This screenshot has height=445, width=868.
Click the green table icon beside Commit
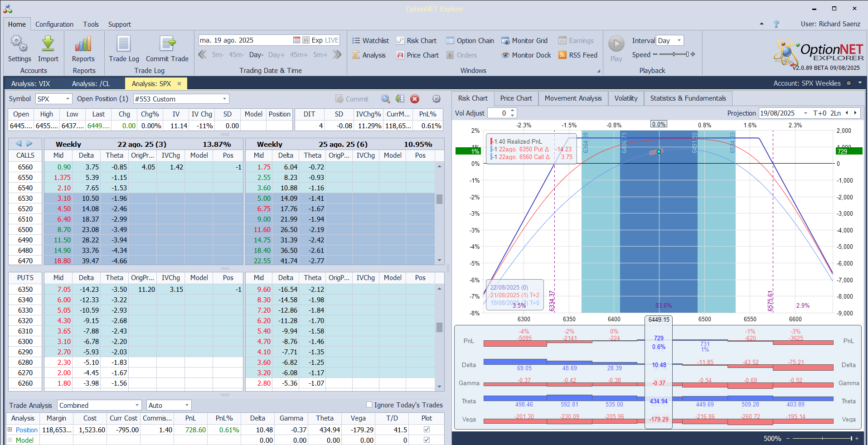[x=400, y=99]
